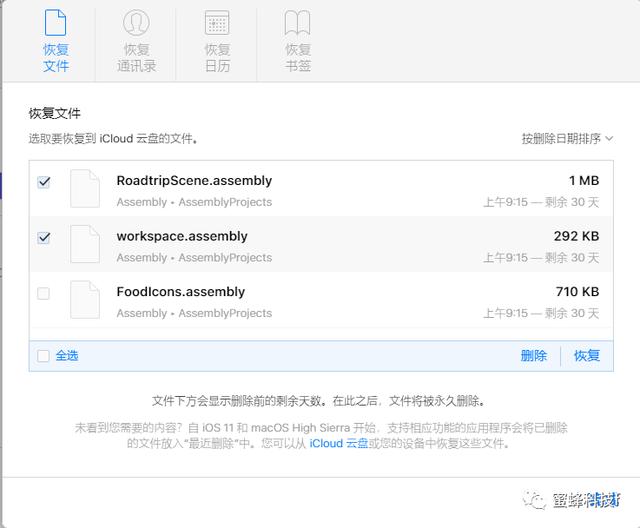Select the FoodIcons.assembly file name
The image size is (640, 528).
point(181,291)
